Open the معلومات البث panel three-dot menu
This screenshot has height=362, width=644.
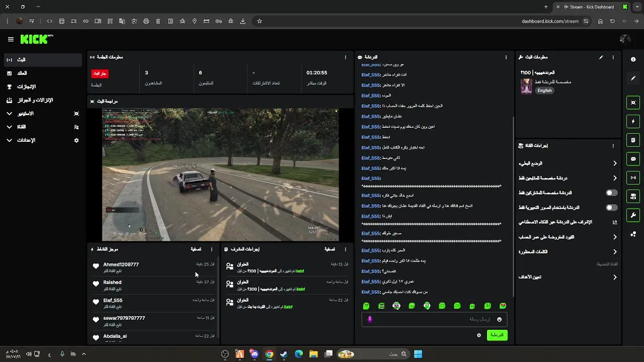click(x=613, y=57)
